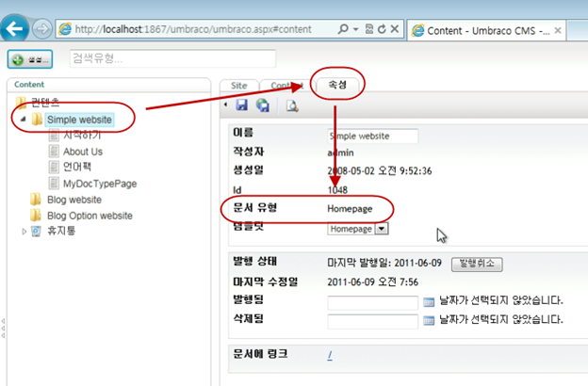Click the Content panel header
Image resolution: width=588 pixels, height=386 pixels.
[108, 85]
